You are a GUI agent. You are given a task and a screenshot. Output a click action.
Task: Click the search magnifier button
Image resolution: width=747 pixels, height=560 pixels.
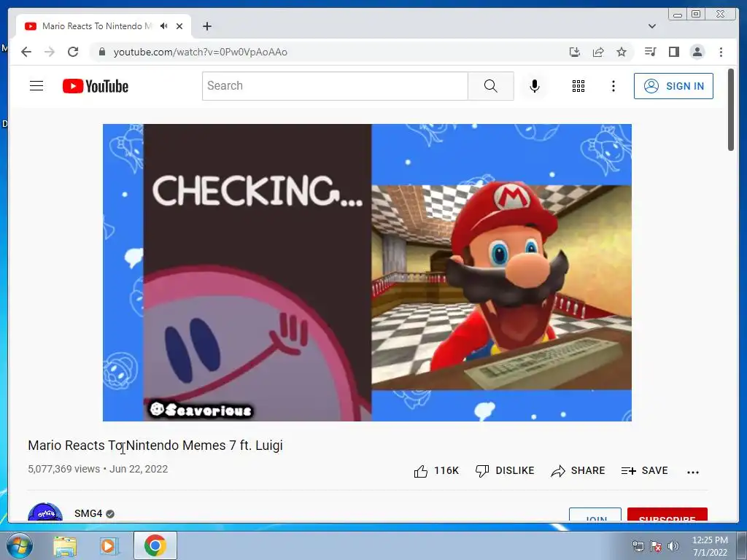490,86
